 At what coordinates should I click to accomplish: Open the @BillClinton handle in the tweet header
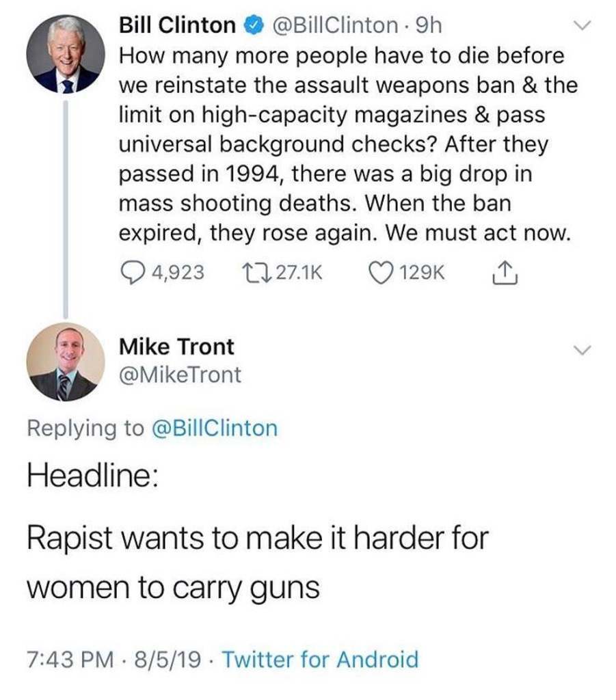(335, 26)
